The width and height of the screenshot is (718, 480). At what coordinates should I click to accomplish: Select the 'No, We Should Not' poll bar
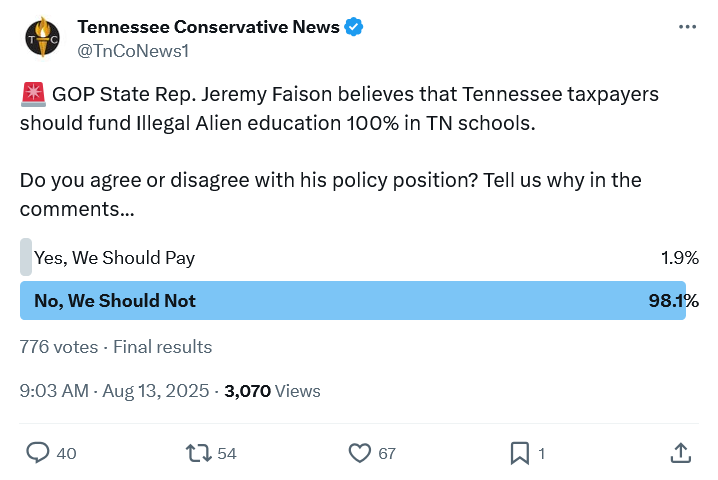tap(353, 300)
